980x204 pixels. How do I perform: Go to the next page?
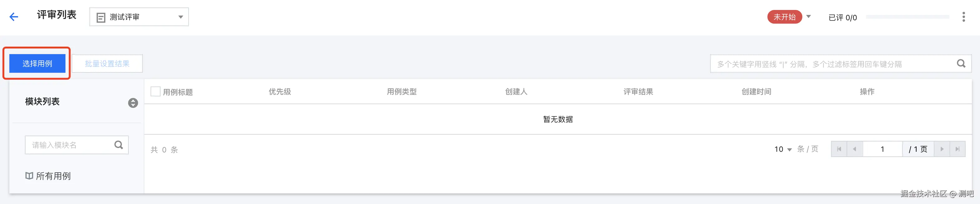pyautogui.click(x=942, y=149)
